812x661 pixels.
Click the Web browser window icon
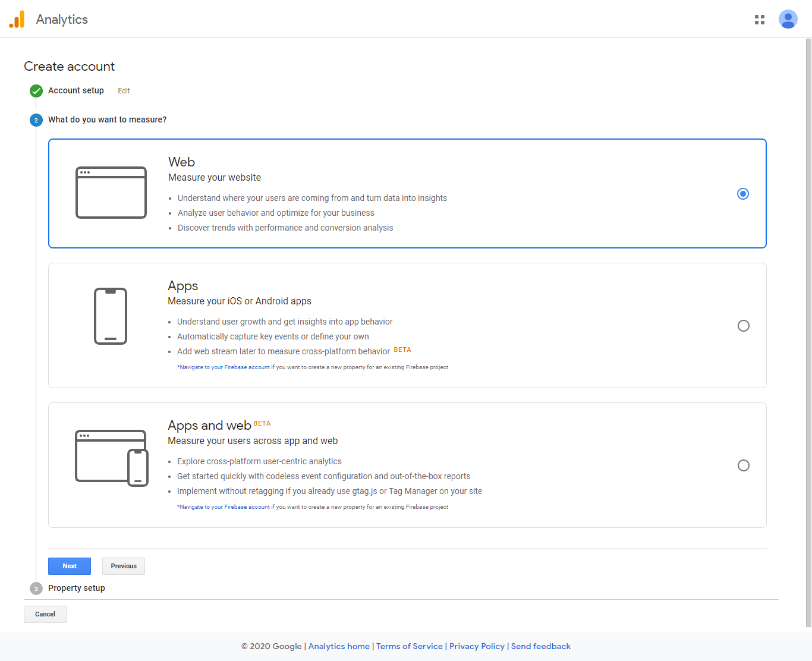[x=111, y=193]
